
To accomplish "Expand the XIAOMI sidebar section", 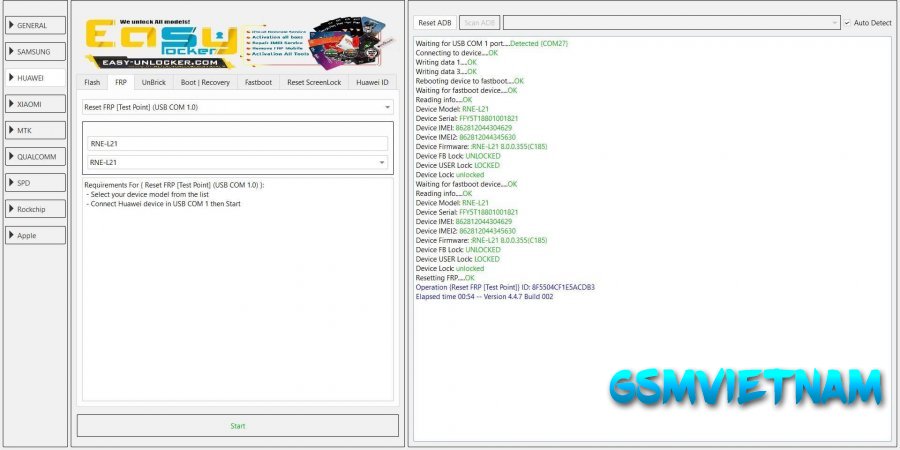I will click(36, 104).
